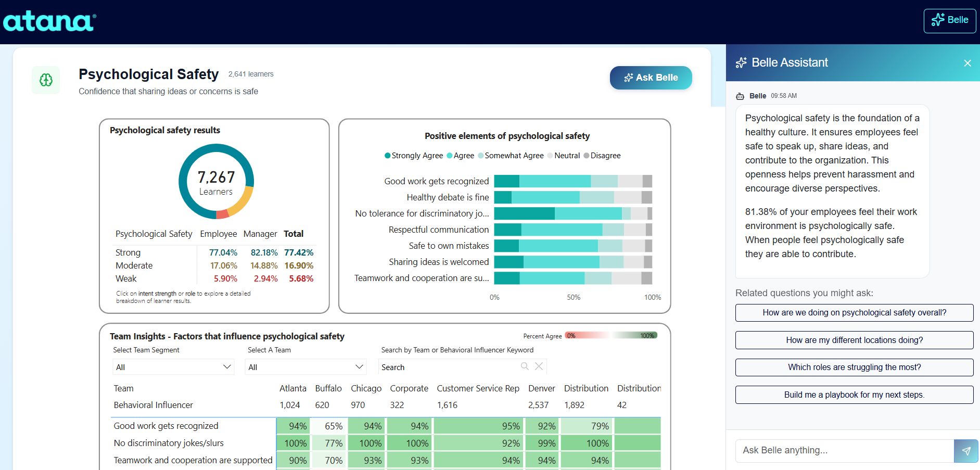Toggle Somewhat Agree legend item
This screenshot has height=470, width=980.
coord(511,156)
